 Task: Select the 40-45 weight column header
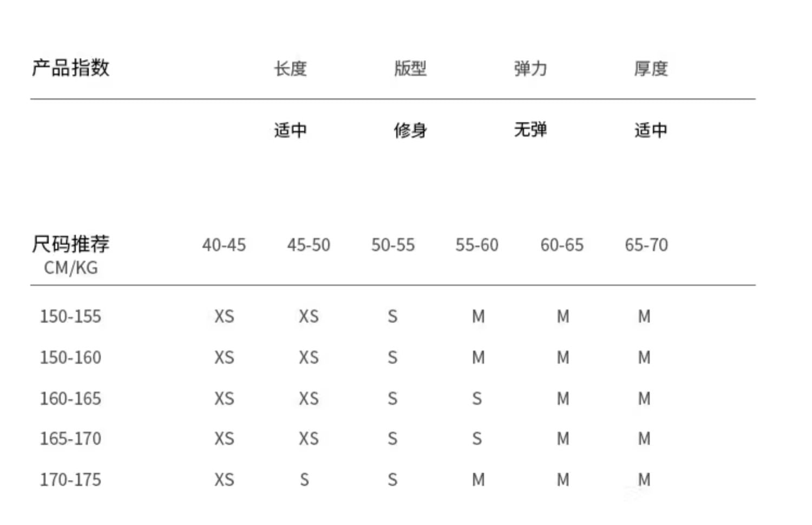coord(224,245)
